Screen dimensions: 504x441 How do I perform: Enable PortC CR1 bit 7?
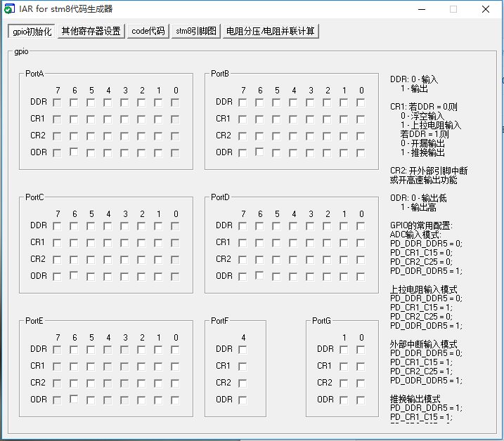pos(57,243)
